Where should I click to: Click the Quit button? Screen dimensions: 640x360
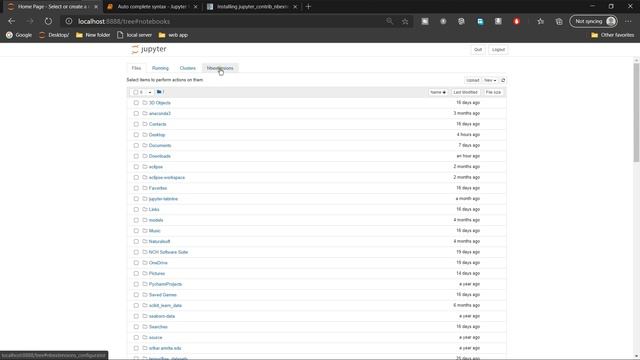coord(478,50)
